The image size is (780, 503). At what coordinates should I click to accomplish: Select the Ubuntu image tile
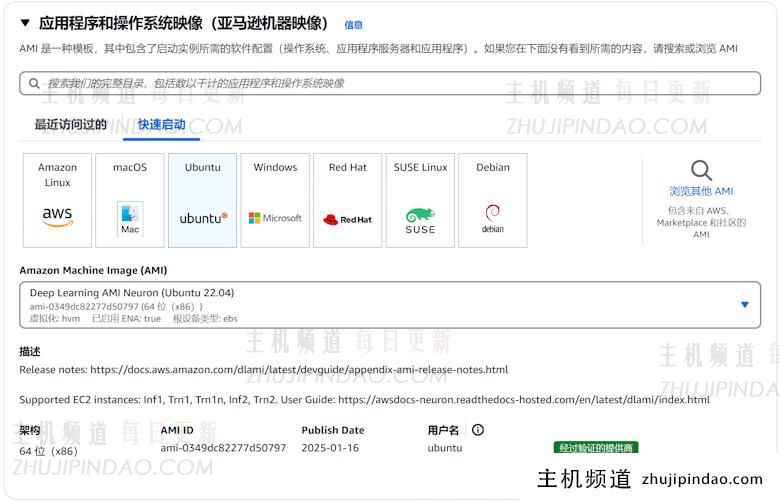[x=202, y=200]
